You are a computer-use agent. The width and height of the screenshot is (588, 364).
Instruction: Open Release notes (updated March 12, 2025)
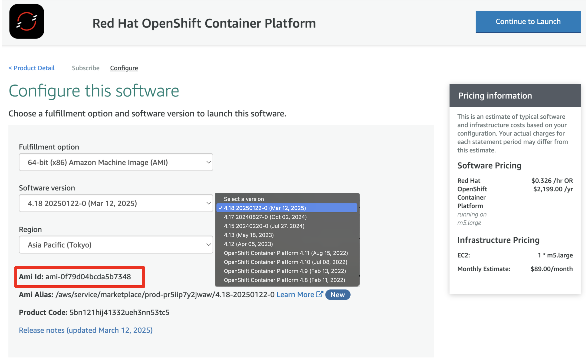pos(86,330)
